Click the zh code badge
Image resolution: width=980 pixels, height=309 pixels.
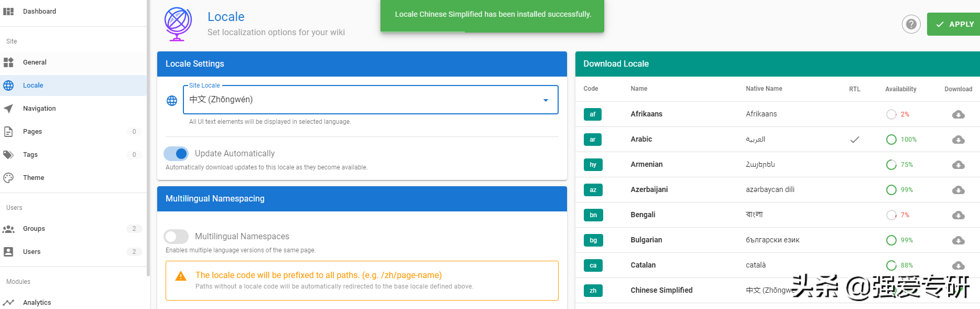(x=593, y=291)
